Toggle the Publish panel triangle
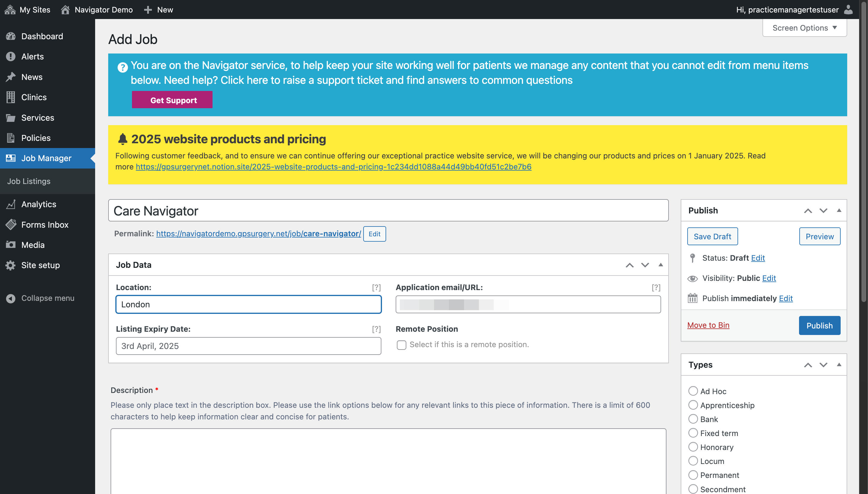The image size is (868, 494). coord(839,211)
